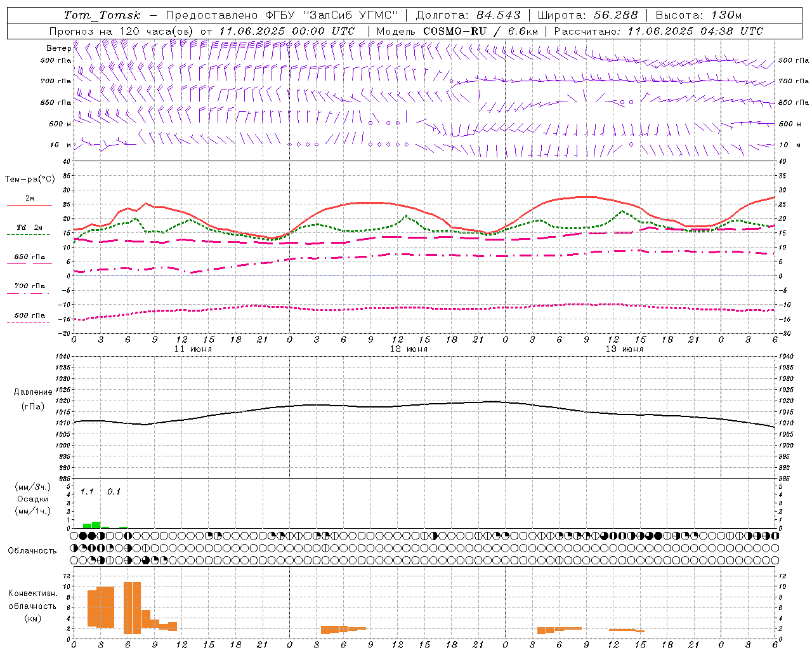812x650 pixels.
Task: Click the Конвективн. облачность label
Action: coord(32,600)
